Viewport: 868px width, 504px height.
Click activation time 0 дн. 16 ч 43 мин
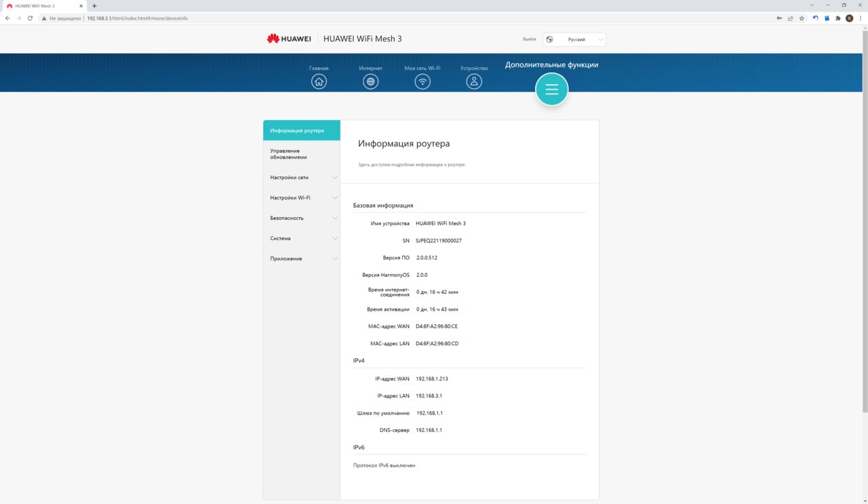tap(437, 309)
